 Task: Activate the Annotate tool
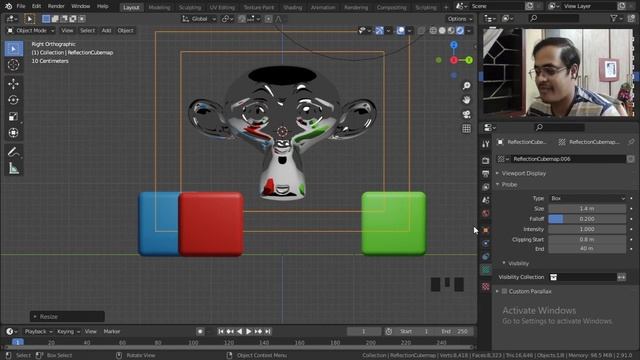tap(13, 152)
